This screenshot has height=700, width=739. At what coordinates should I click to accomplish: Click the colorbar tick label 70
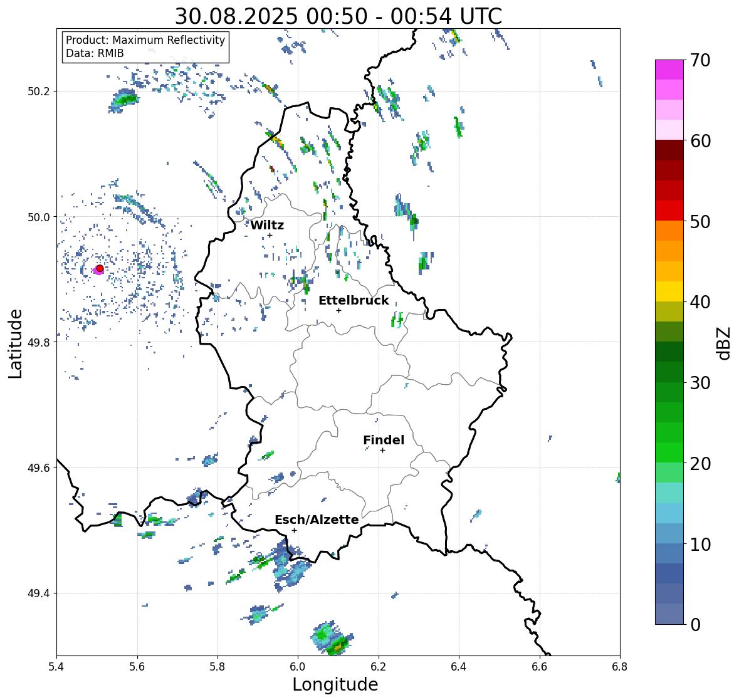[700, 60]
